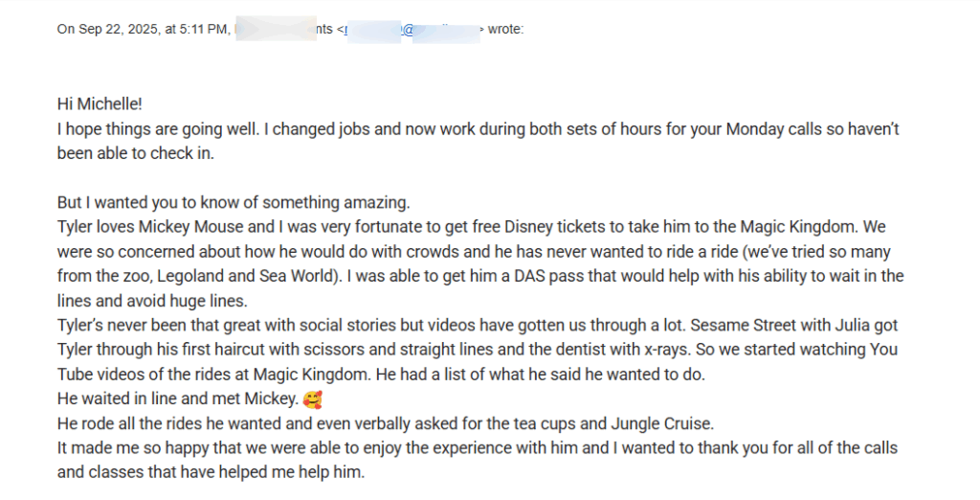Click the line "He waited in line and met Mickey."
This screenshot has height=500, width=980.
[x=177, y=399]
